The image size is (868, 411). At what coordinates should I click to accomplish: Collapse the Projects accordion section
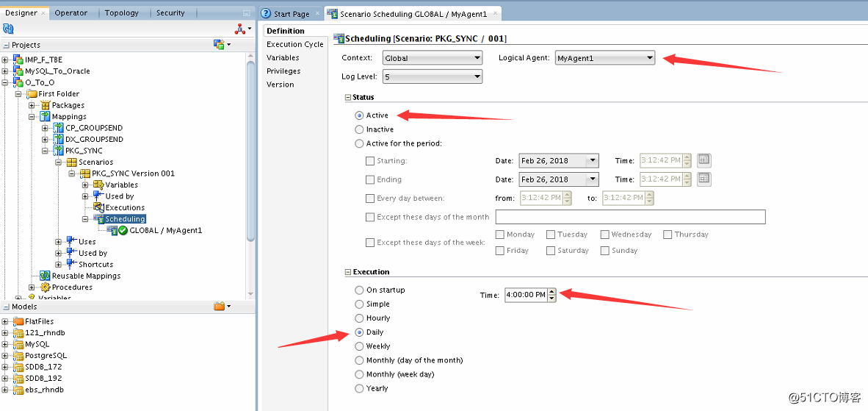point(6,45)
